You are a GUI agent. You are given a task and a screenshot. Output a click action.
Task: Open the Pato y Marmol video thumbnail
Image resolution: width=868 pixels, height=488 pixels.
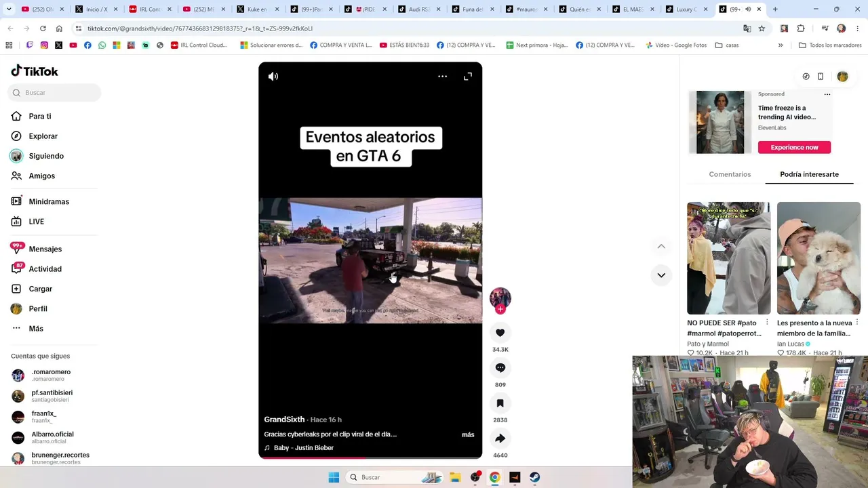pyautogui.click(x=728, y=258)
